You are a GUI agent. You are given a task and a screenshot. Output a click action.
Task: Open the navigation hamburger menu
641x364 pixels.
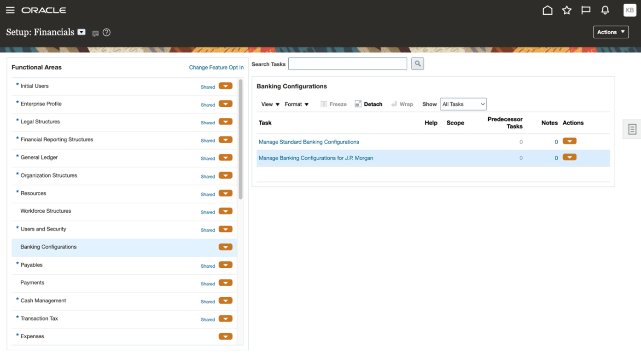pos(10,10)
